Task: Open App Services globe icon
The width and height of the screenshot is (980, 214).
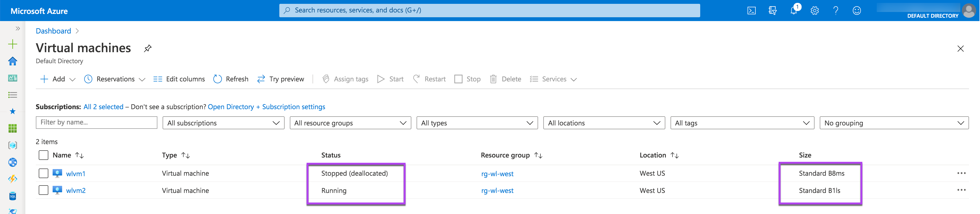Action: click(x=12, y=162)
